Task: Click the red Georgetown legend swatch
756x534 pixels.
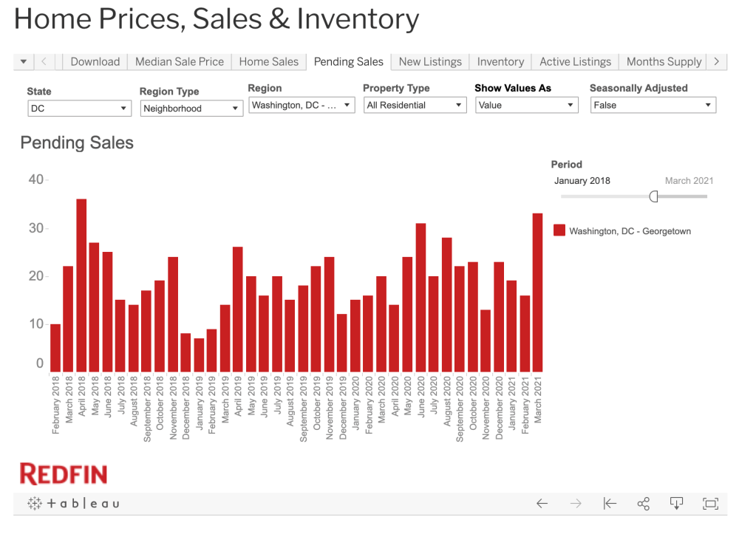Action: point(559,231)
